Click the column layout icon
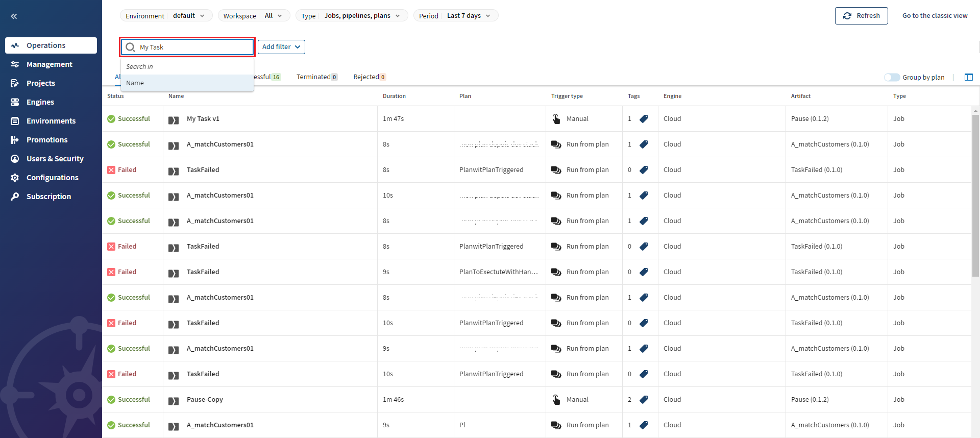This screenshot has height=438, width=980. click(x=968, y=77)
